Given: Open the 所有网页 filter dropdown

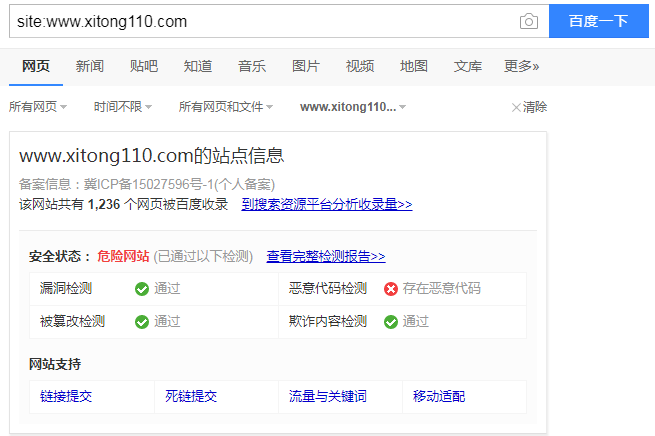Looking at the screenshot, I should [38, 107].
